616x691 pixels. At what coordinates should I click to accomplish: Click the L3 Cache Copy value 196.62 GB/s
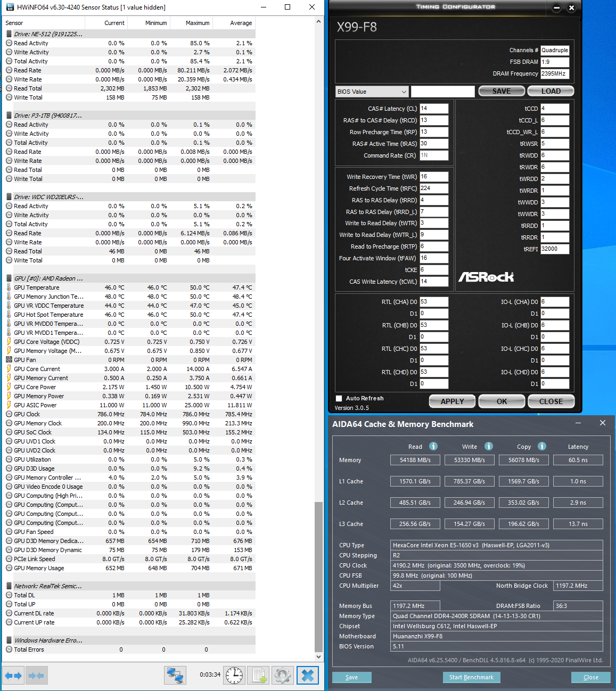tap(524, 524)
